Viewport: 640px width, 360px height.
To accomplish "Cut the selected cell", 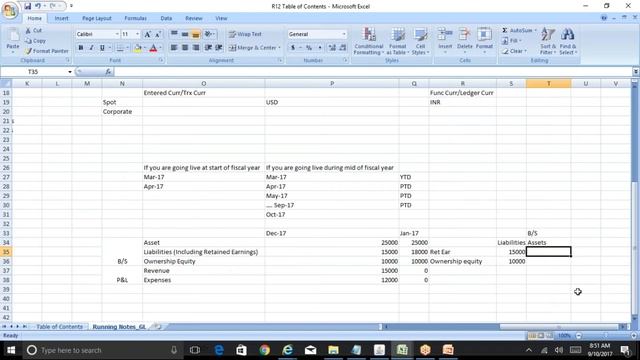I will (33, 31).
